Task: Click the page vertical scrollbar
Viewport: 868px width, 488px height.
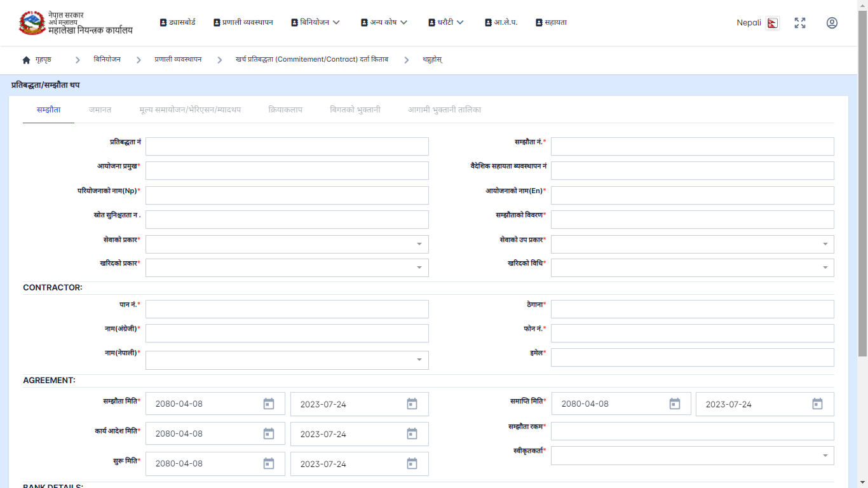Action: (x=862, y=191)
